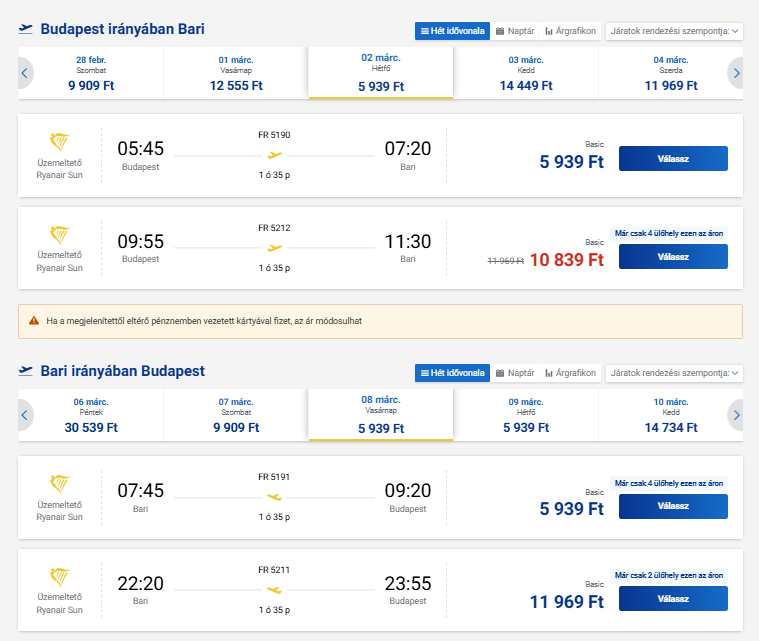Open outbound Járatok rendezési szempontja dropdown
The image size is (759, 641).
click(x=674, y=31)
